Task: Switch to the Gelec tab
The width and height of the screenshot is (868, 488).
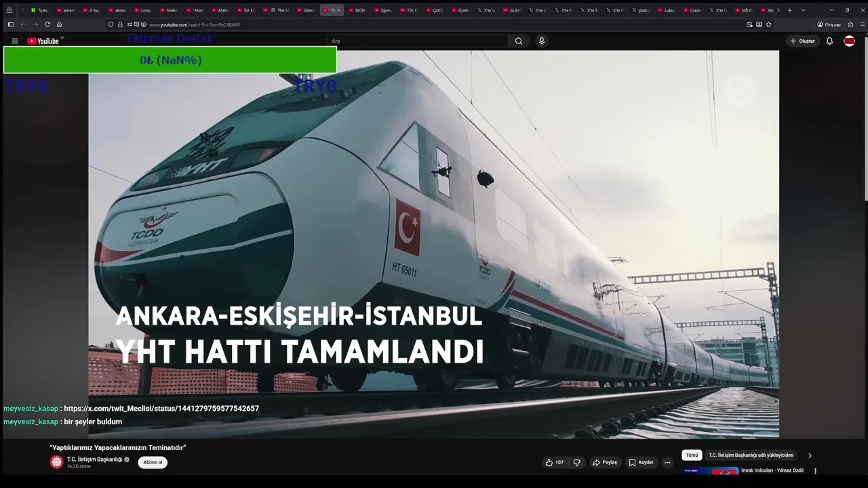Action: tap(306, 10)
